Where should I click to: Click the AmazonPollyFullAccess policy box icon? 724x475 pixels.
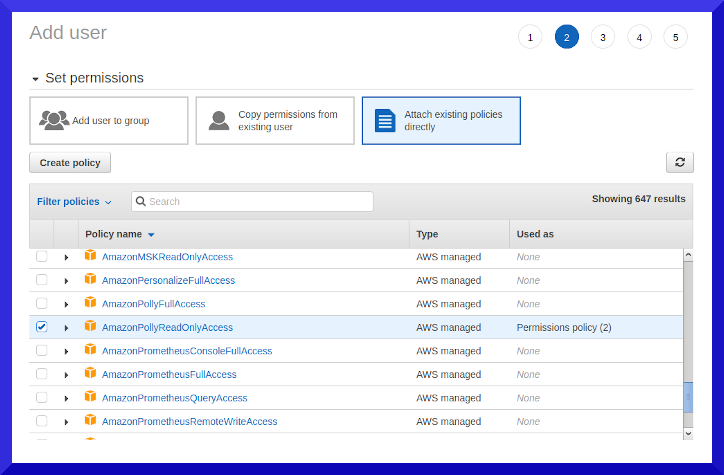point(90,303)
